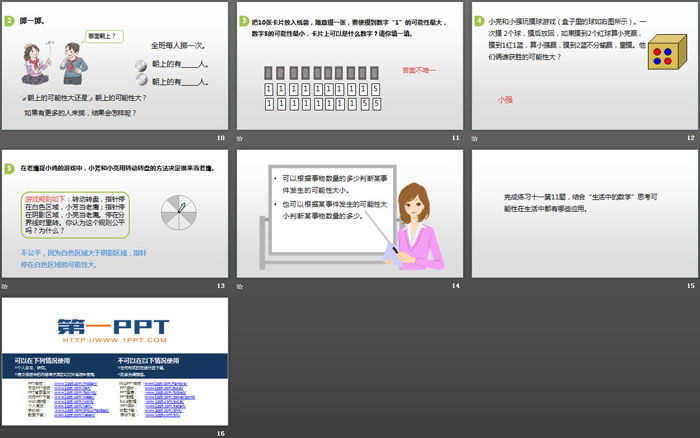Select slide 15 thumbnail with homework text
This screenshot has height=438, width=700.
pyautogui.click(x=585, y=214)
